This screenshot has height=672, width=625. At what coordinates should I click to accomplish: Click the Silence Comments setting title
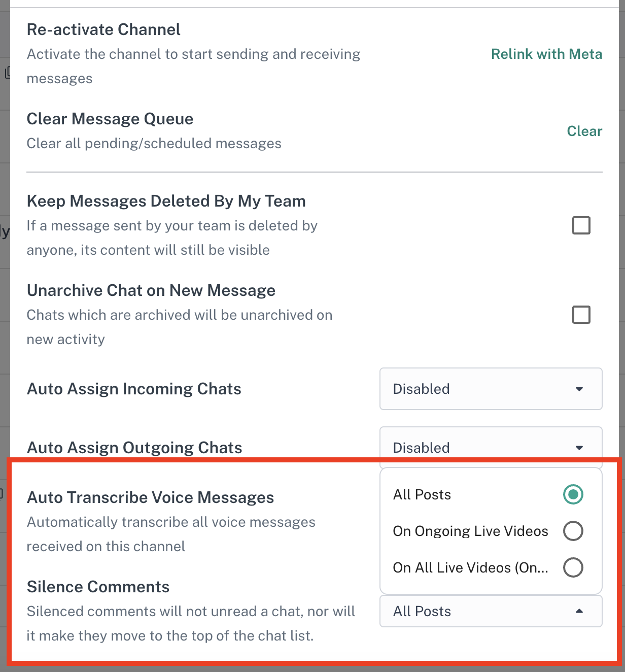(x=98, y=587)
